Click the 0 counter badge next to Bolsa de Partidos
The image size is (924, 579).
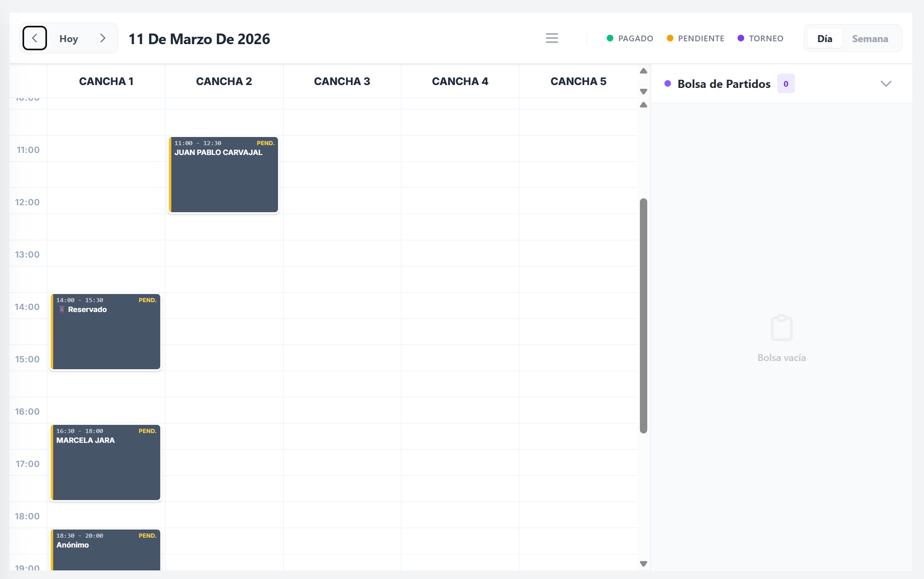click(786, 83)
